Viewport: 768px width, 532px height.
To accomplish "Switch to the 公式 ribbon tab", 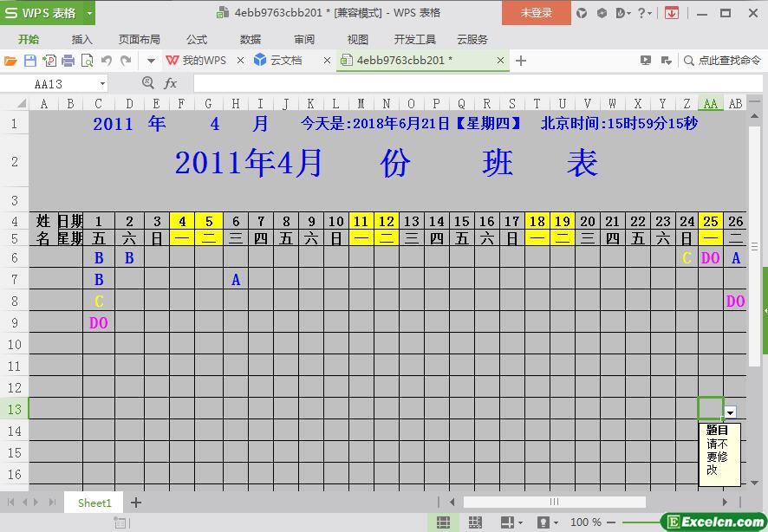I will 197,39.
